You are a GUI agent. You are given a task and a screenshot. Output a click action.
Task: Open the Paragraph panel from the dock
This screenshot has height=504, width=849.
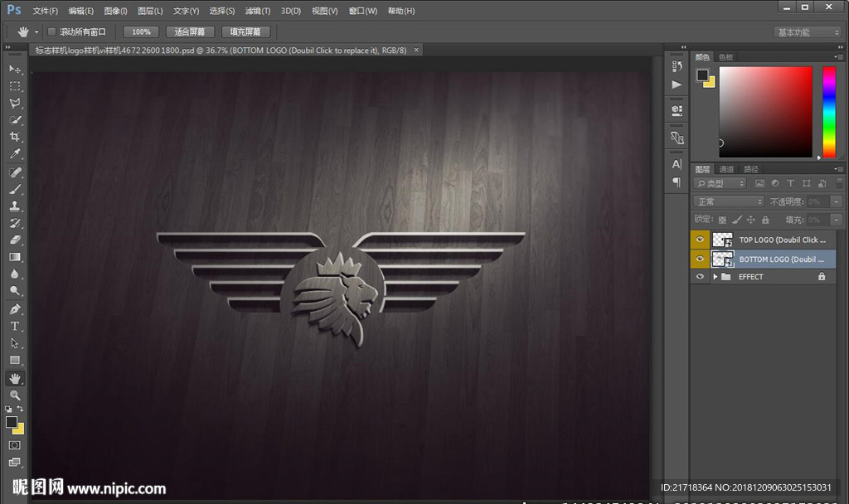point(677,182)
